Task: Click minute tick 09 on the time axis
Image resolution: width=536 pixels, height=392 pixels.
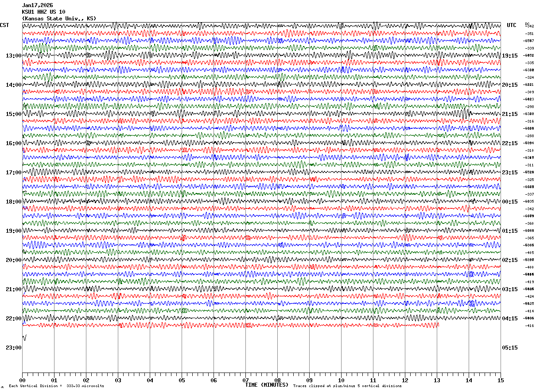Action: tap(309, 380)
